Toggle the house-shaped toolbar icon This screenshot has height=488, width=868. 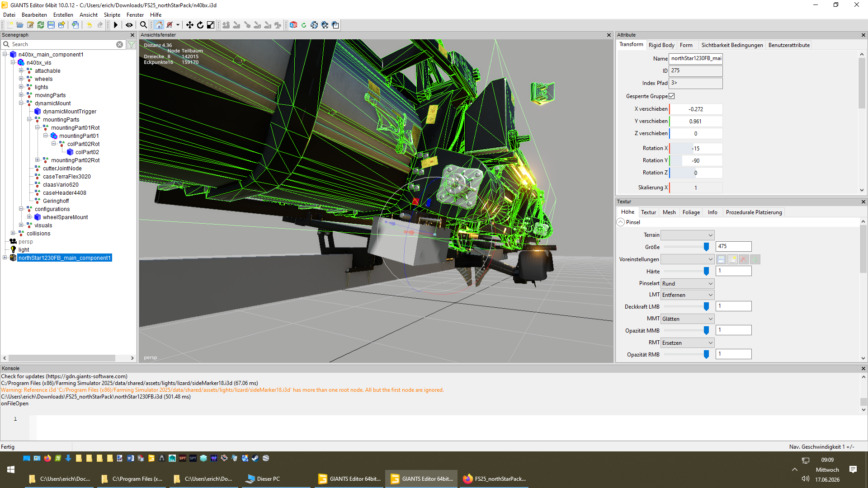159,25
